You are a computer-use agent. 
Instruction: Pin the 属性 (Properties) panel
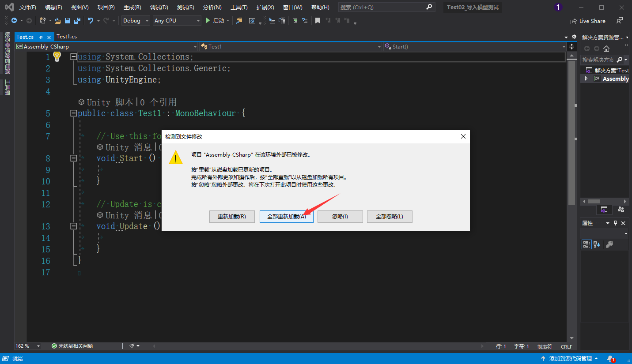click(615, 223)
